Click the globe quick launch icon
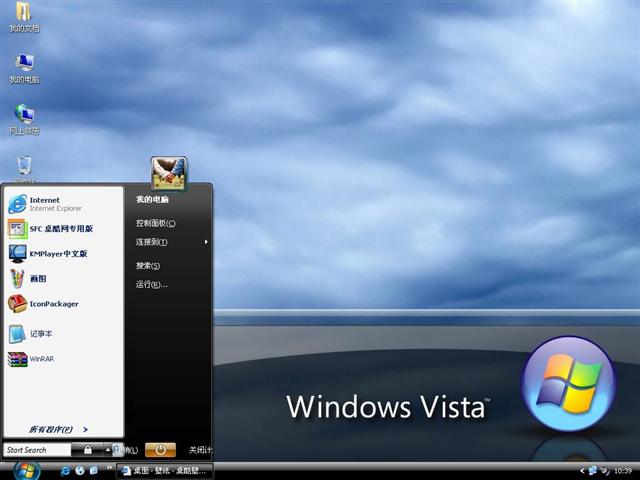Image resolution: width=640 pixels, height=480 pixels. point(80,471)
